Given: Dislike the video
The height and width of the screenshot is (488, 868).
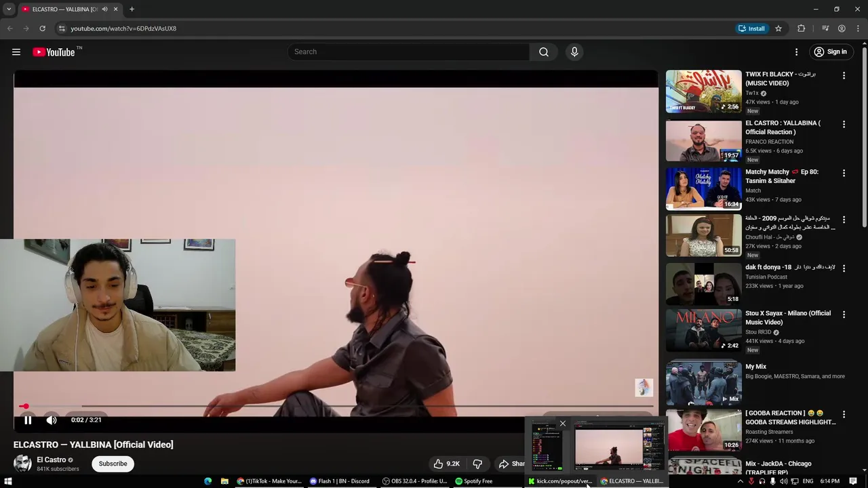Looking at the screenshot, I should pos(477,464).
